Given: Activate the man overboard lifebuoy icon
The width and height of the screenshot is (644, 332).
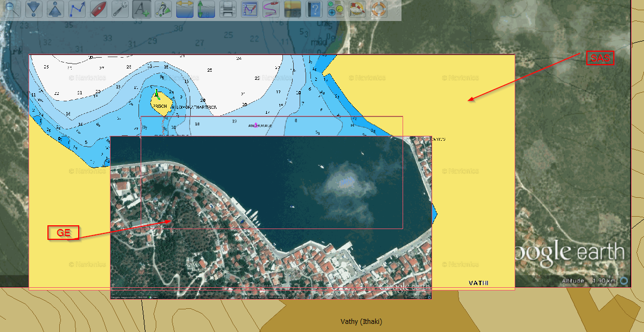Looking at the screenshot, I should pos(379,9).
